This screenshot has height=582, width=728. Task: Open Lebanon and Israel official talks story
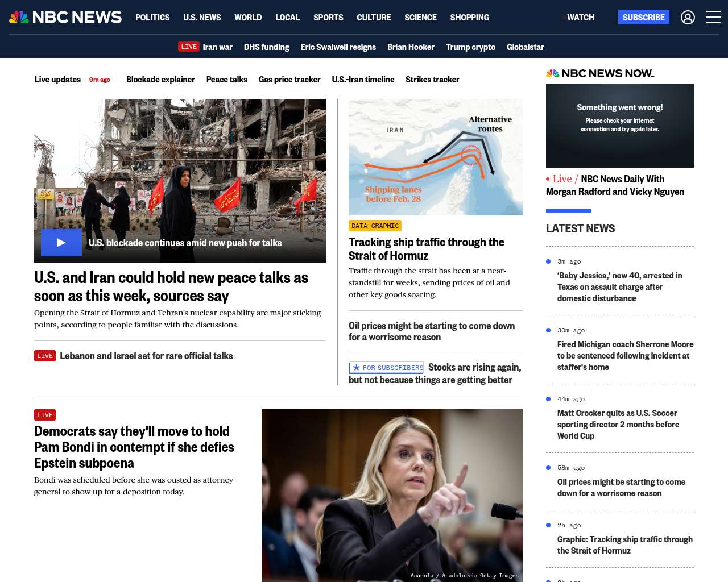tap(146, 356)
